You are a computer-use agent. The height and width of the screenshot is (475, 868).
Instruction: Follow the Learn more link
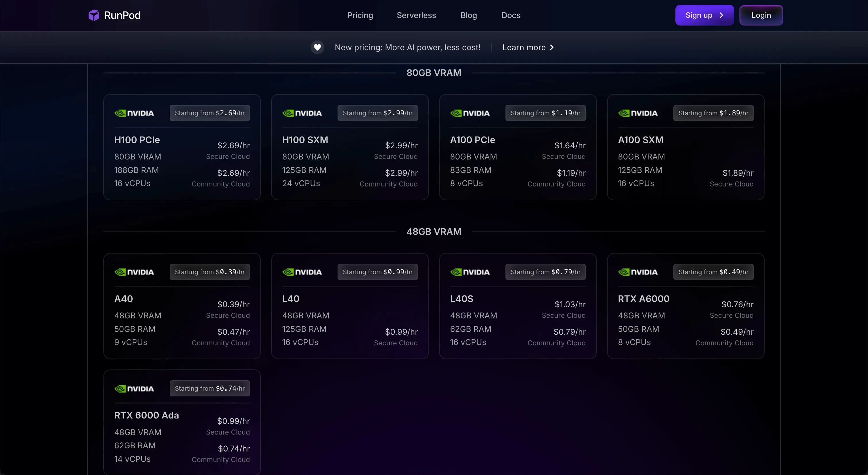click(524, 47)
